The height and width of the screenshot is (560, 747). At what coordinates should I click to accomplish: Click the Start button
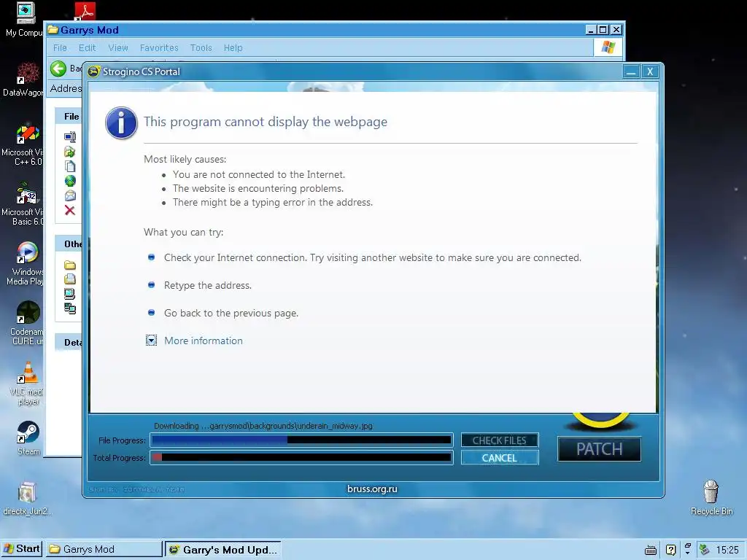[21, 549]
